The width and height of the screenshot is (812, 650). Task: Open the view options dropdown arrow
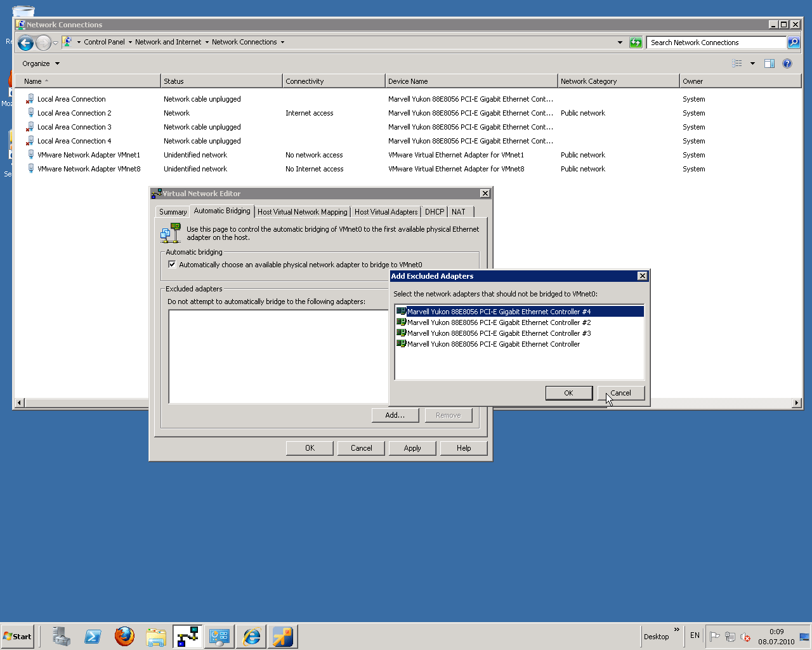[752, 63]
